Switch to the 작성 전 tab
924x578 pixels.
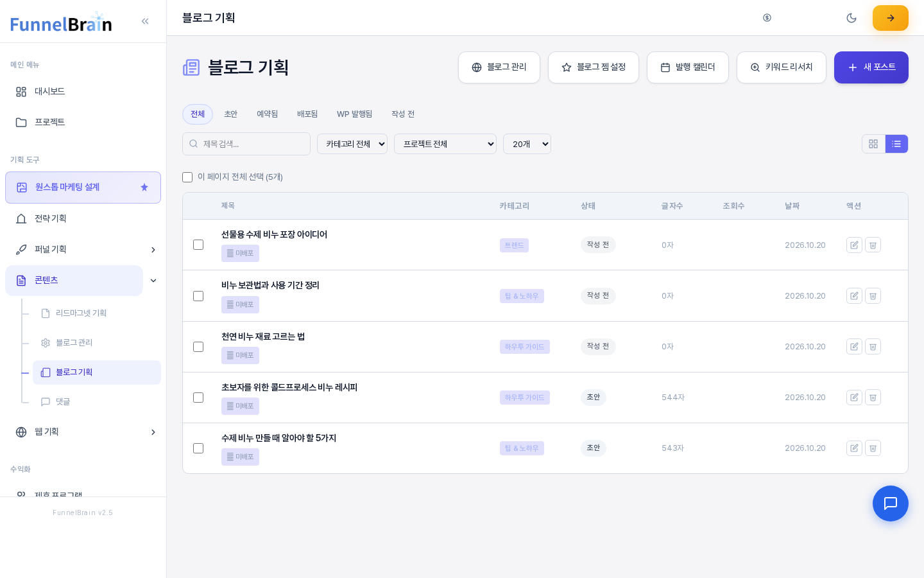(403, 114)
